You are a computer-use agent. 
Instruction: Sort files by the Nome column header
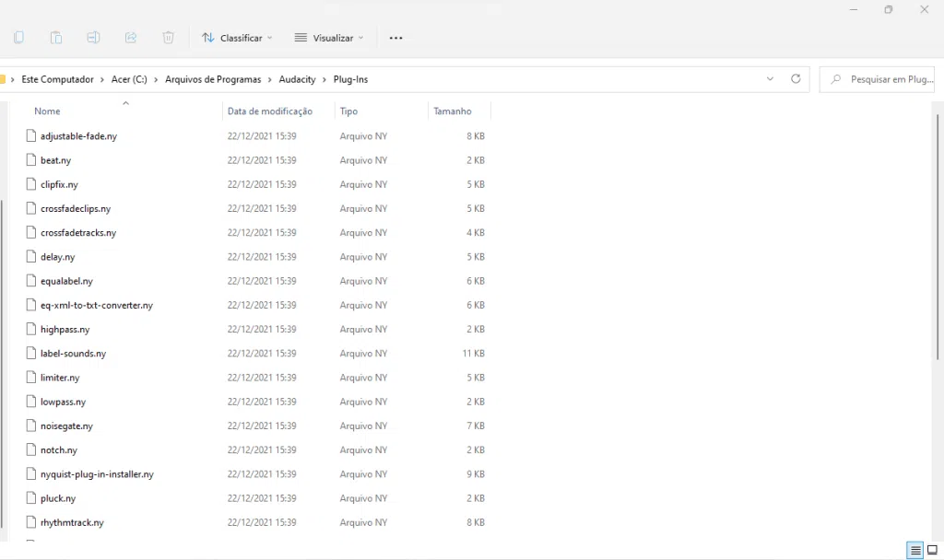tap(47, 111)
